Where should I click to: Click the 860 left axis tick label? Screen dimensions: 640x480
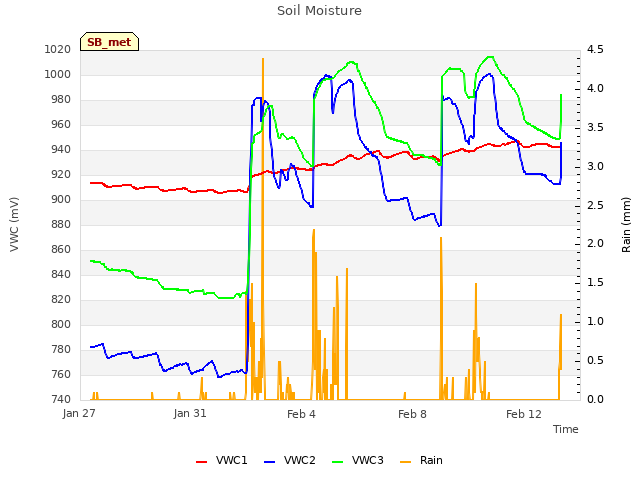(x=60, y=249)
